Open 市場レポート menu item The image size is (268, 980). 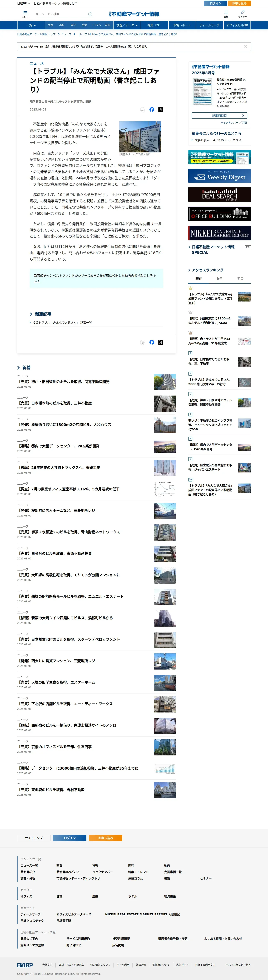coord(182,25)
